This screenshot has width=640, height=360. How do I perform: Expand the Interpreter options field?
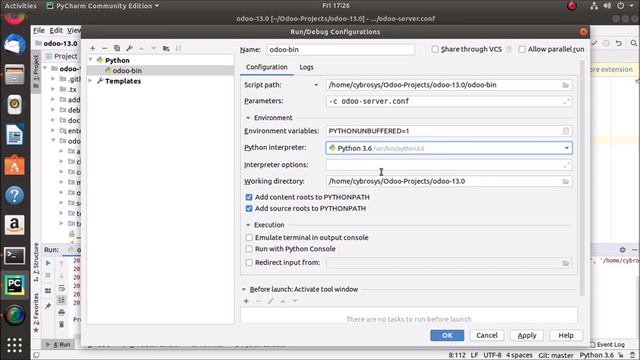[x=566, y=165]
